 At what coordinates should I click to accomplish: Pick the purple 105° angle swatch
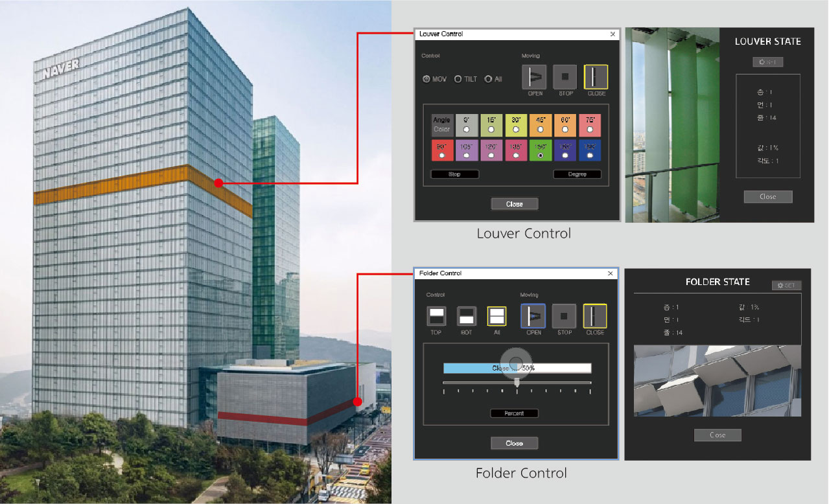point(467,151)
